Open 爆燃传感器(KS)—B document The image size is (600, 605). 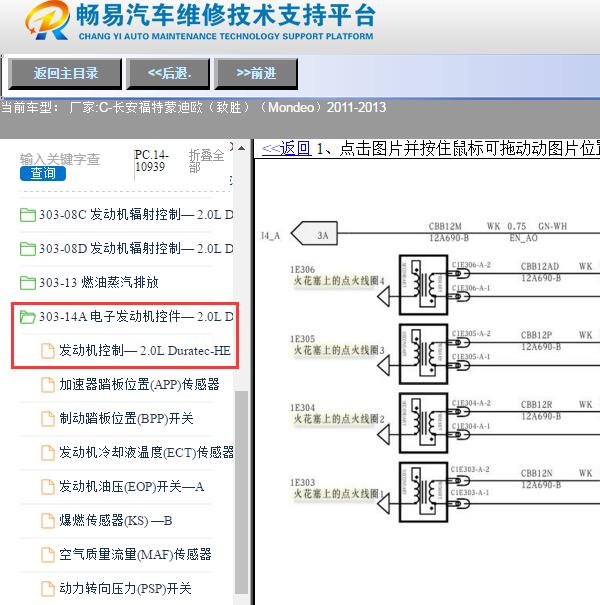coord(116,520)
